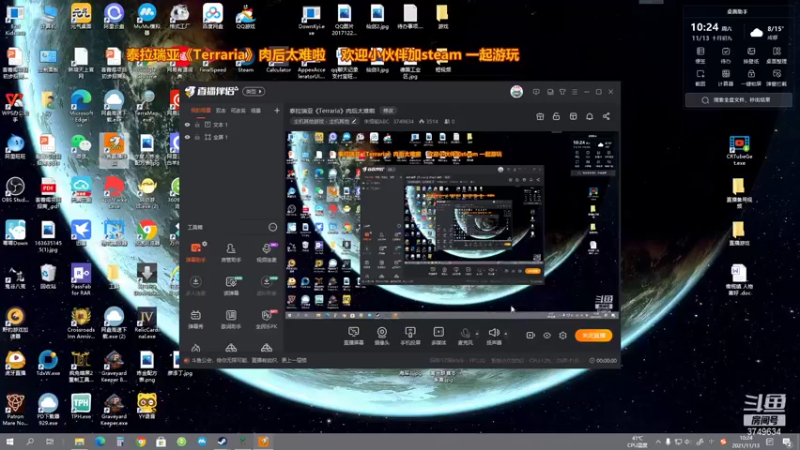Open the 弹幕助手 danmaku assistant tool

[x=196, y=252]
